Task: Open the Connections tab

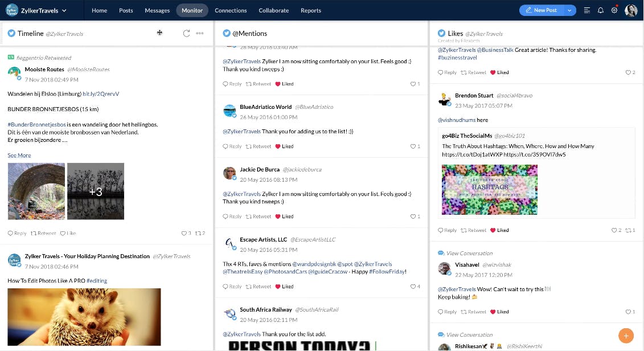Action: point(231,10)
